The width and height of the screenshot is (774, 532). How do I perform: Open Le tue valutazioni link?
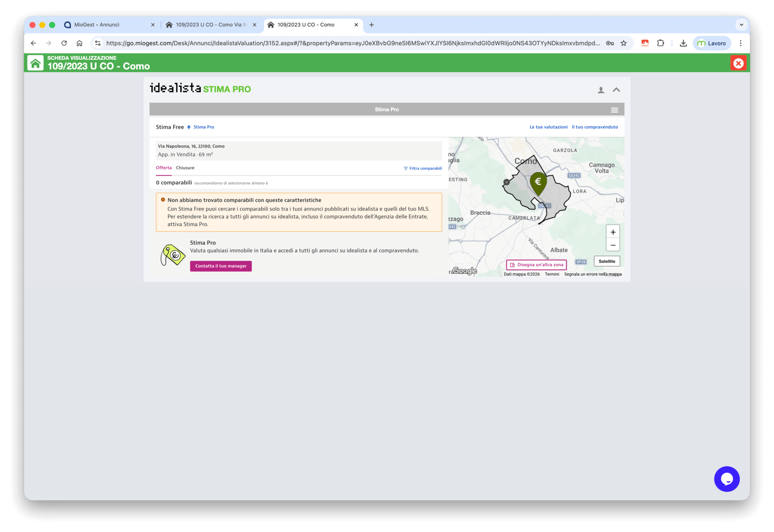548,127
